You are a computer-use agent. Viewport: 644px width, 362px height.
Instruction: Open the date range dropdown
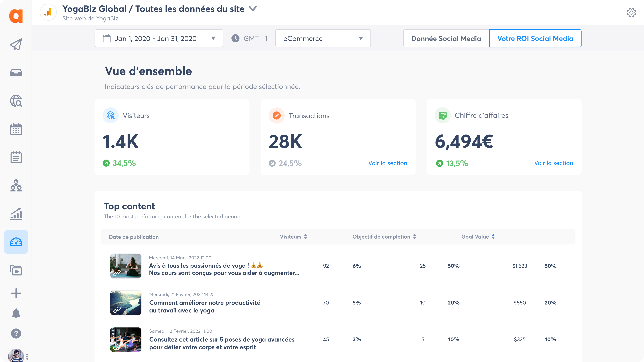tap(159, 38)
